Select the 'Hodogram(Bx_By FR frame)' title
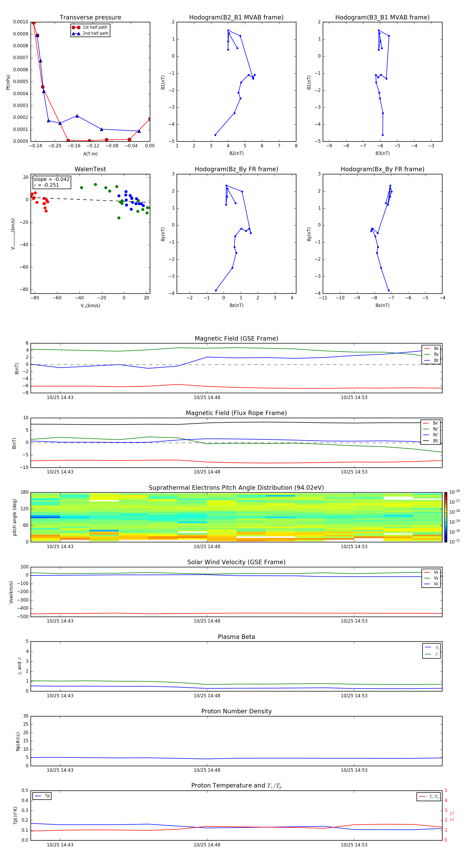Image resolution: width=473 pixels, height=868 pixels. coord(382,169)
